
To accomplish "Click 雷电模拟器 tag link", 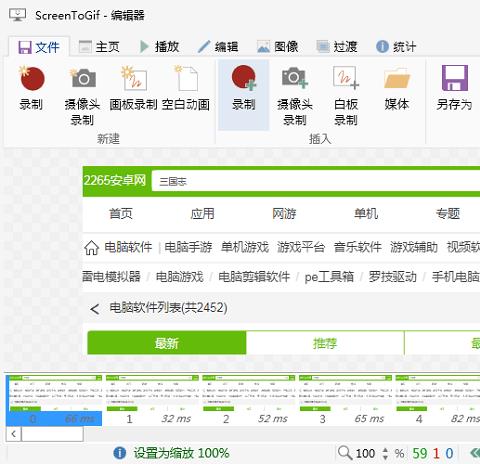I will pos(111,277).
